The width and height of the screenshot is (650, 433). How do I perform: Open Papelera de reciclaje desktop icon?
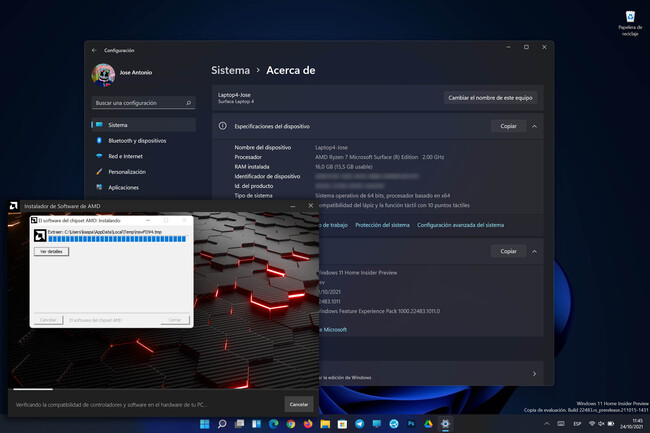(x=630, y=24)
